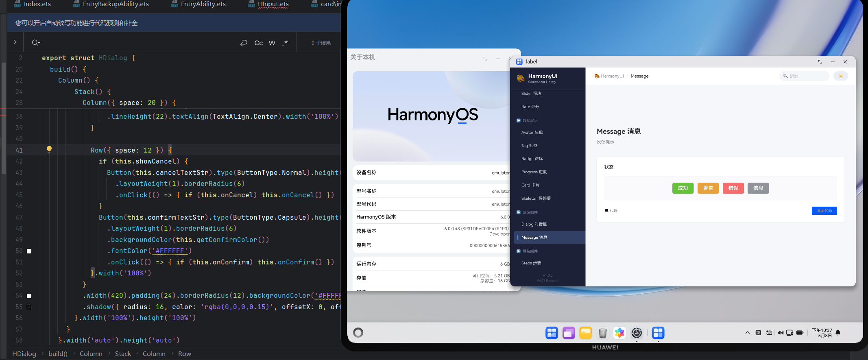
Task: Toggle match case (Cc) in the find bar
Action: [x=259, y=43]
